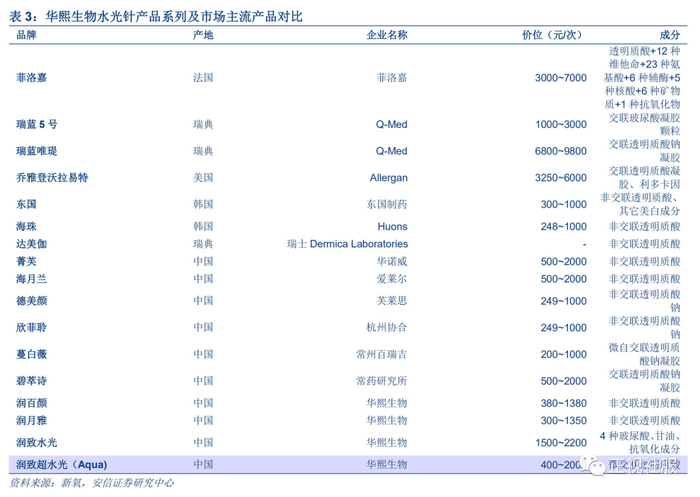Click the company '杭州协合'
The image size is (700, 497).
point(387,327)
